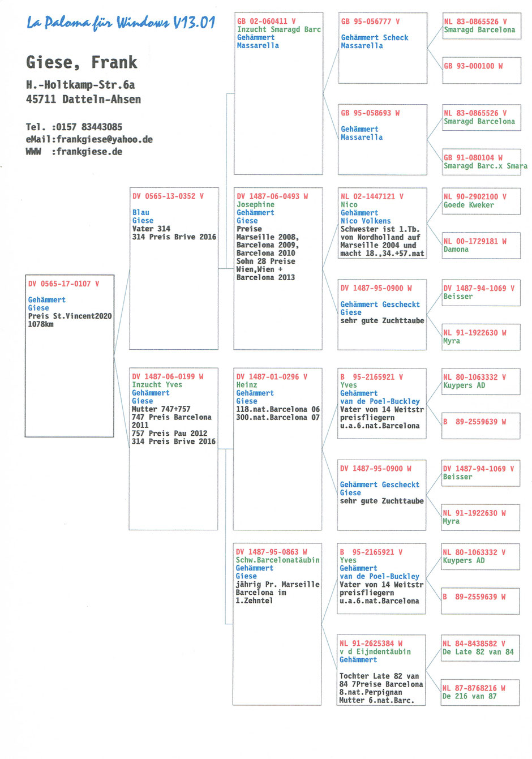Screen dimensions: 532x759
Task: Click the color 'Gehämmert Scheck'
Action: point(375,37)
